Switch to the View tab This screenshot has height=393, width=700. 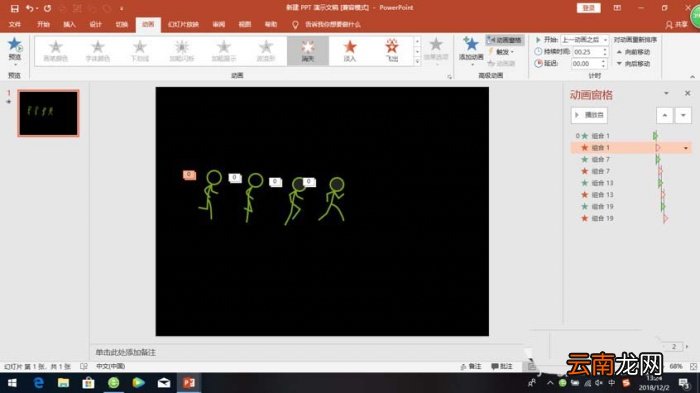(245, 24)
